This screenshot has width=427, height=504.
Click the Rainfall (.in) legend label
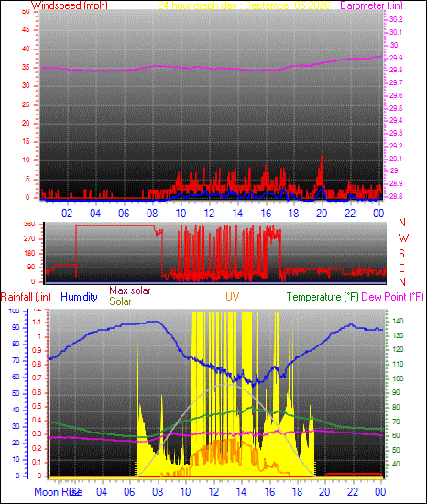tap(26, 297)
